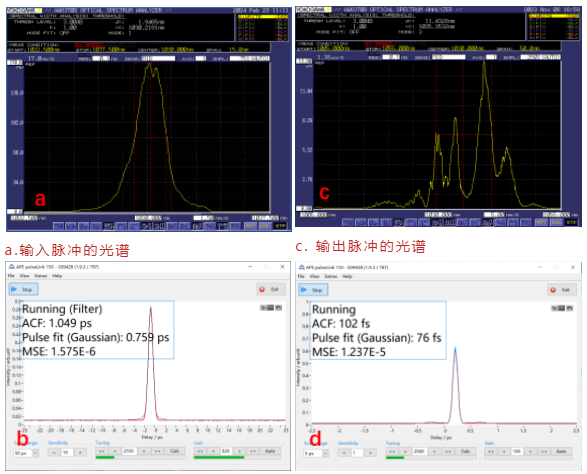587x474 pixels.
Task: Decrease sensitivity arrow next to value 1
Action: [344, 453]
